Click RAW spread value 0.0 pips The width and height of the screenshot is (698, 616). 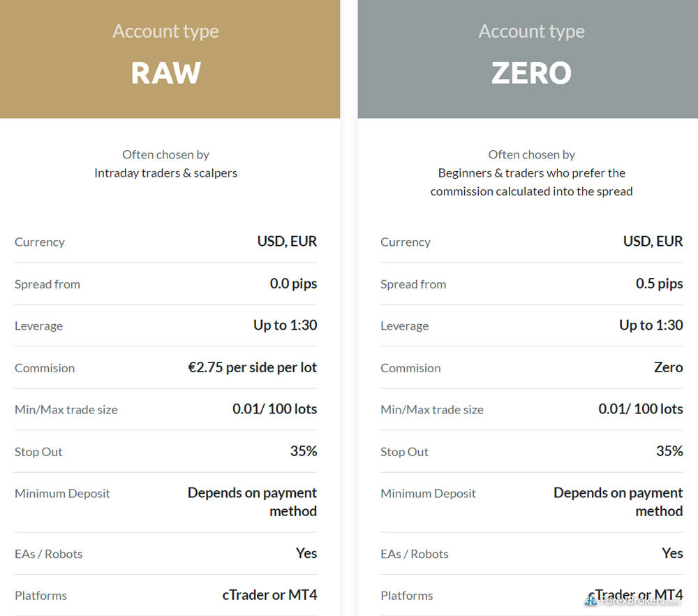point(293,284)
